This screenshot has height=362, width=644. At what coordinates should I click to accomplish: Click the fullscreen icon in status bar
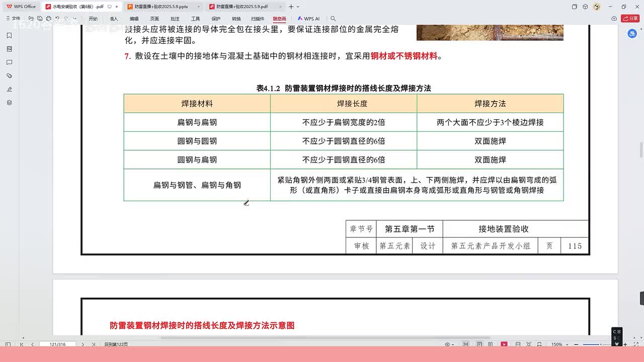click(636, 344)
